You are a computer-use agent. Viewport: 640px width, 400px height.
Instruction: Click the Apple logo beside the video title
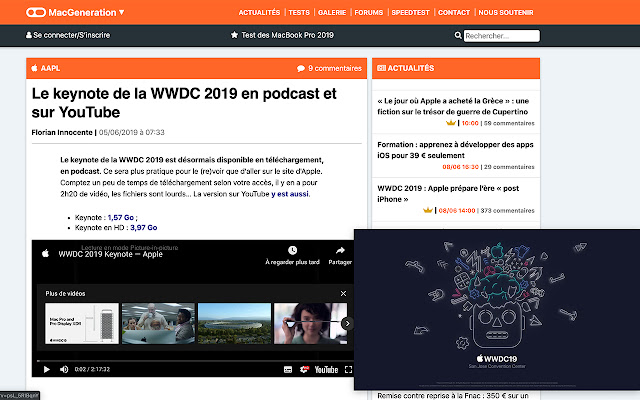click(46, 253)
